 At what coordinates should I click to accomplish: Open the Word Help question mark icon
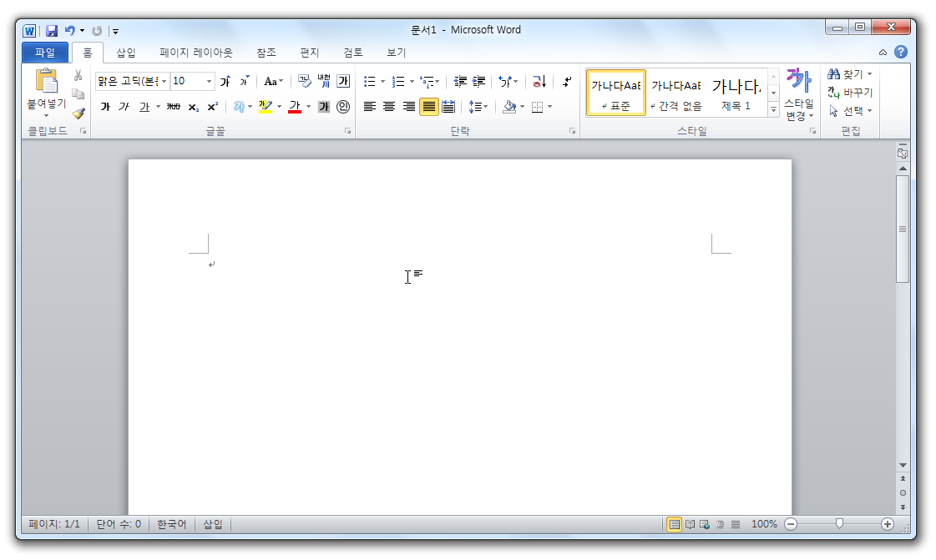tap(901, 52)
